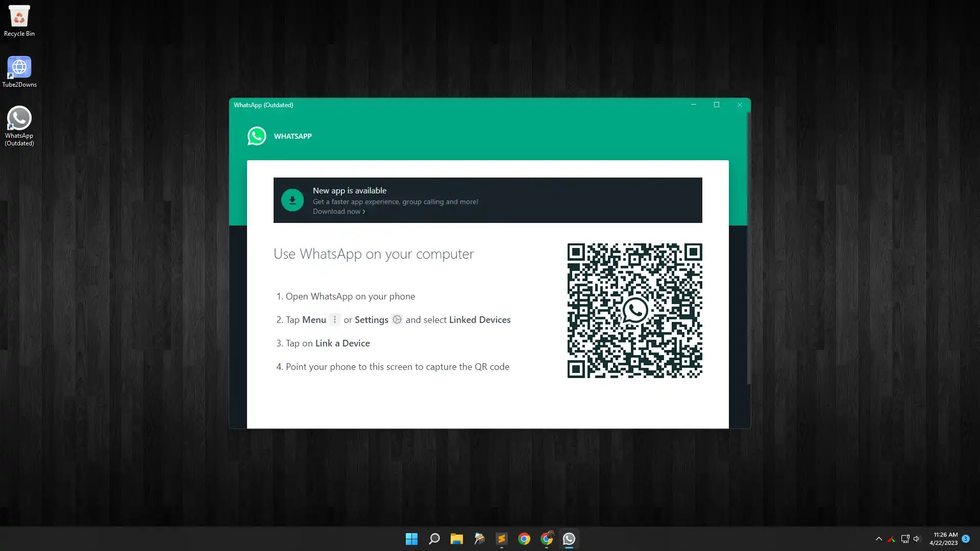Open the clock and date flyout
Image resolution: width=980 pixels, height=551 pixels.
(x=944, y=539)
